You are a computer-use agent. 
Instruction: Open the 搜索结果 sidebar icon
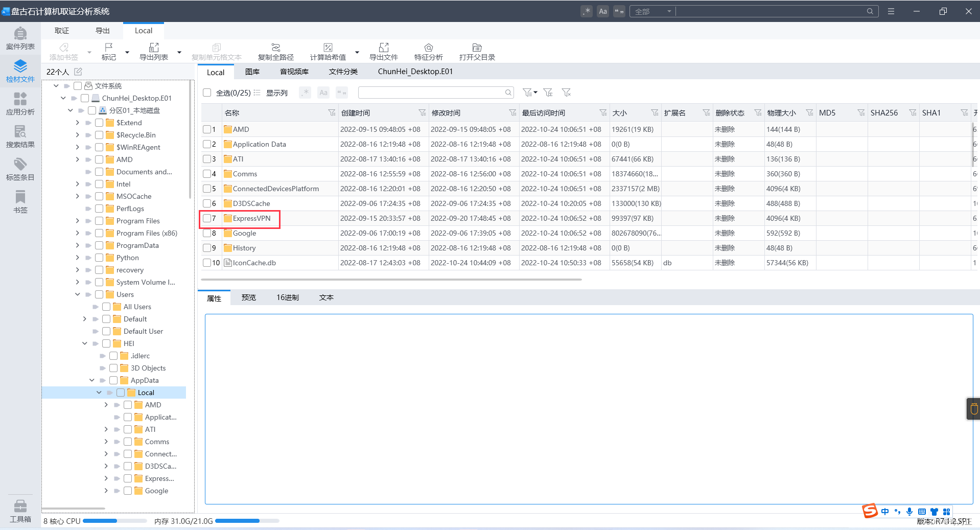click(x=20, y=136)
